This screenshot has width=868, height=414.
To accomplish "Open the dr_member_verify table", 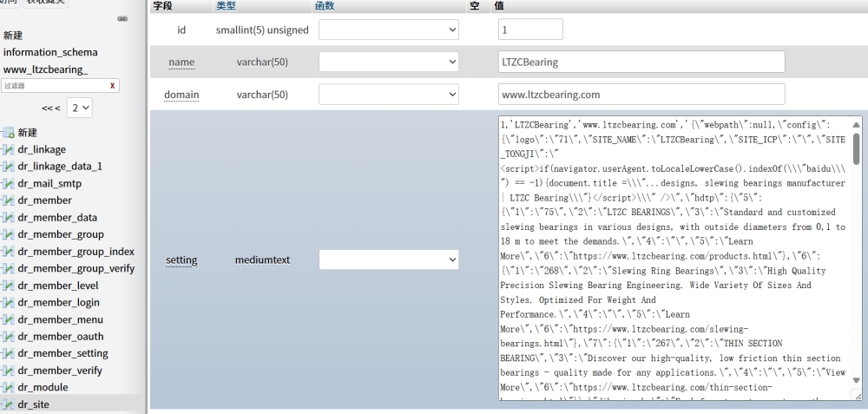I will (60, 371).
